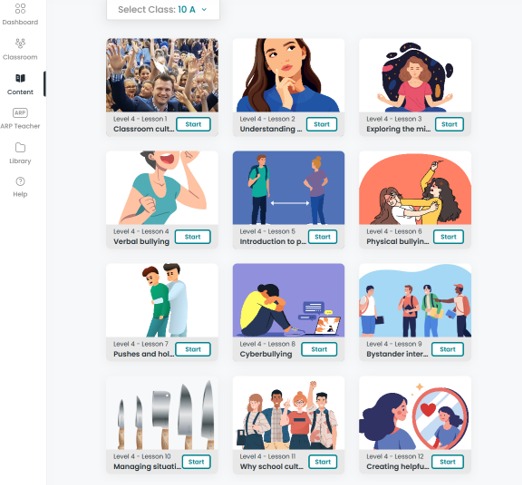The height and width of the screenshot is (485, 522).
Task: Select the Content book icon
Action: point(20,78)
